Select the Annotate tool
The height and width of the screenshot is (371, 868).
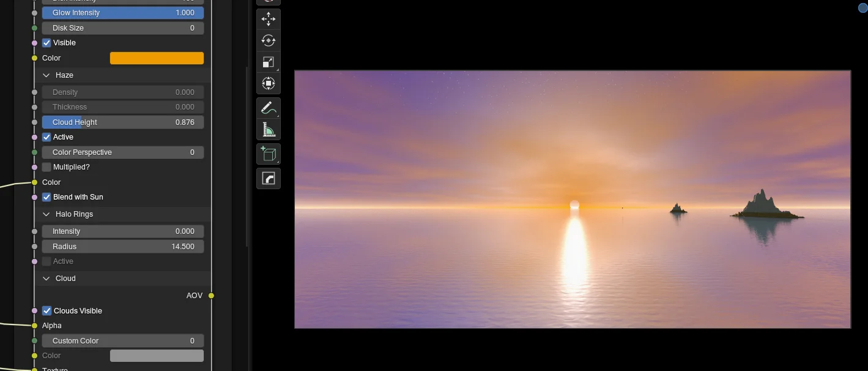[x=269, y=108]
